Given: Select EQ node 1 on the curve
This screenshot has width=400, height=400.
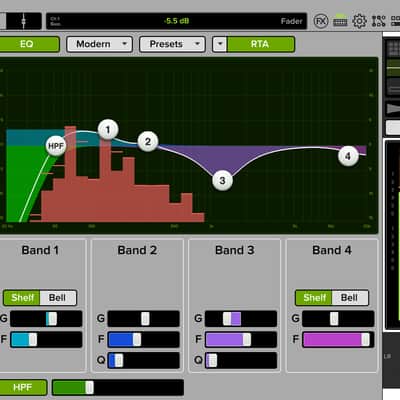Looking at the screenshot, I should 108,129.
